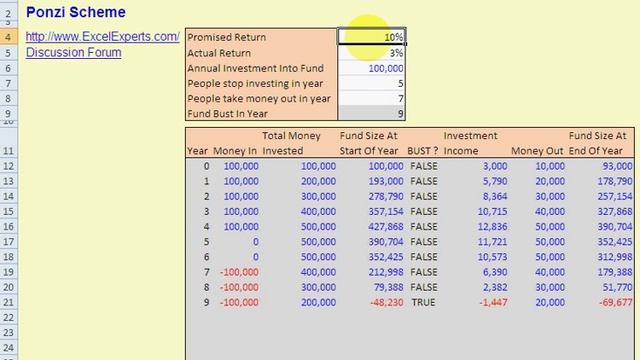Select the 312,998 end of year cell
Viewport: 640px width, 360px height.
click(615, 257)
